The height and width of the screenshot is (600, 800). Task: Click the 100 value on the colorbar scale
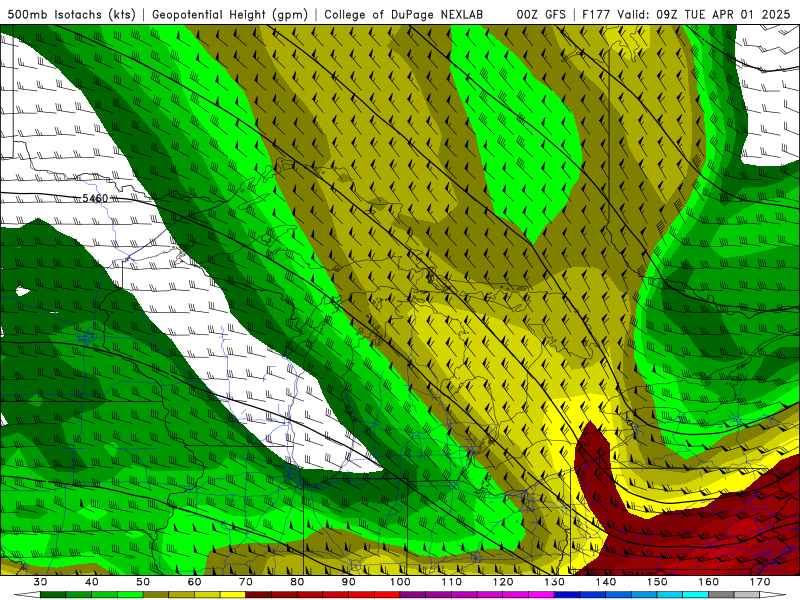pyautogui.click(x=400, y=582)
